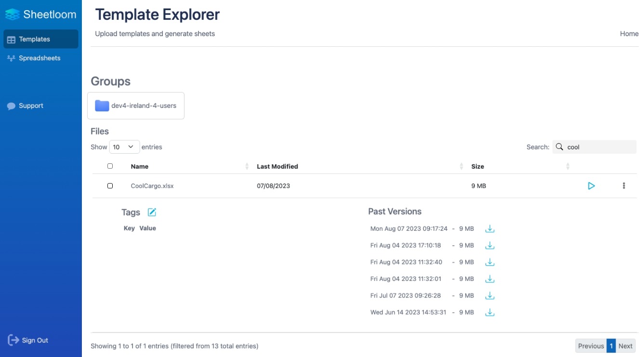Download the Fri Aug 04 2023 11:32:40 version
The width and height of the screenshot is (644, 357).
coord(490,263)
